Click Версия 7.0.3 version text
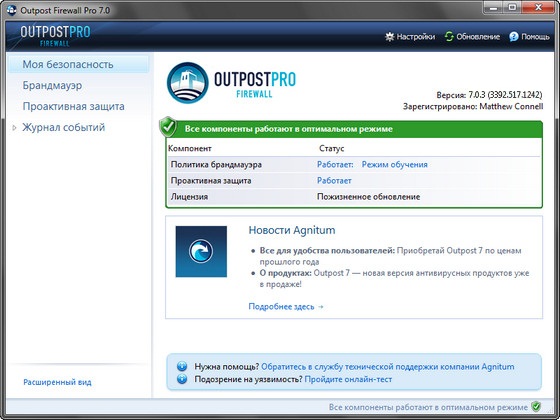Screen dimensions: 560x420 pyautogui.click(x=489, y=95)
